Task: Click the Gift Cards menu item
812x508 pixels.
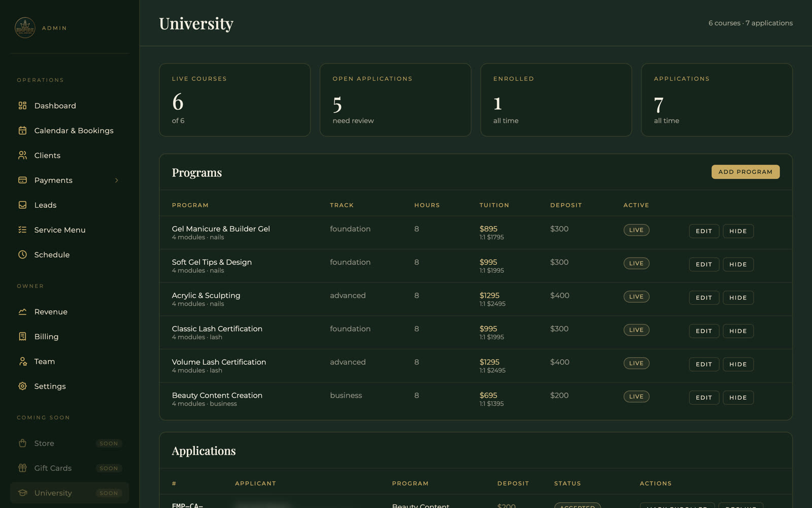Action: 70,468
